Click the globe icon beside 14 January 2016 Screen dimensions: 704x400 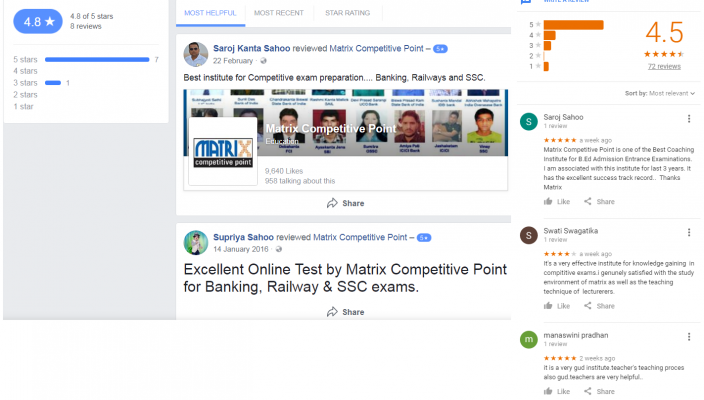click(279, 249)
